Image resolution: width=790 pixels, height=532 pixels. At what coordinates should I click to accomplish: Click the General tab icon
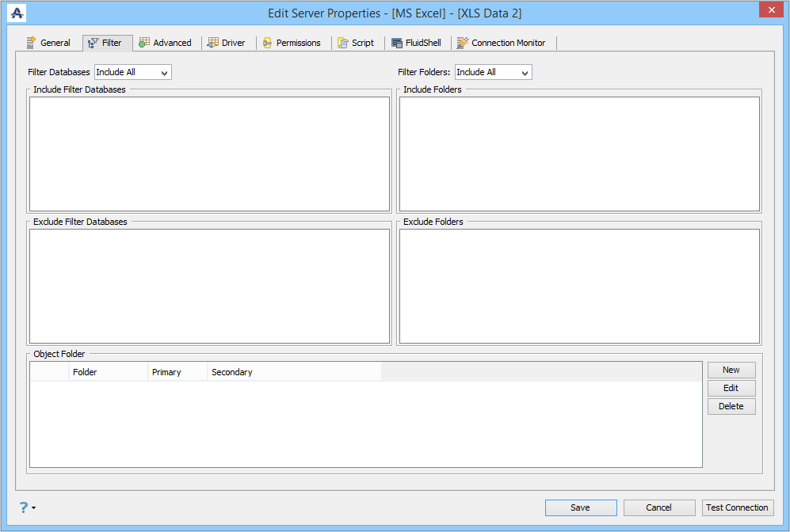click(x=31, y=43)
